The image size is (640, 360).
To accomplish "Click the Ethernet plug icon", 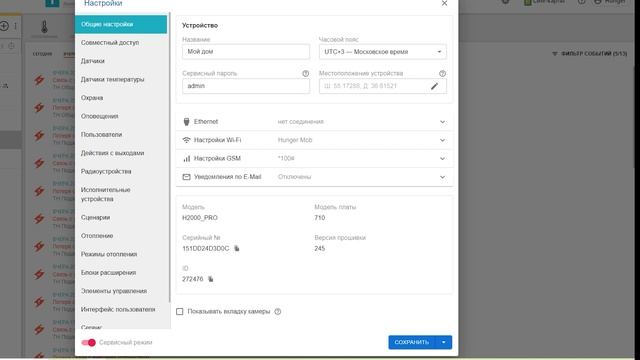I will 186,122.
